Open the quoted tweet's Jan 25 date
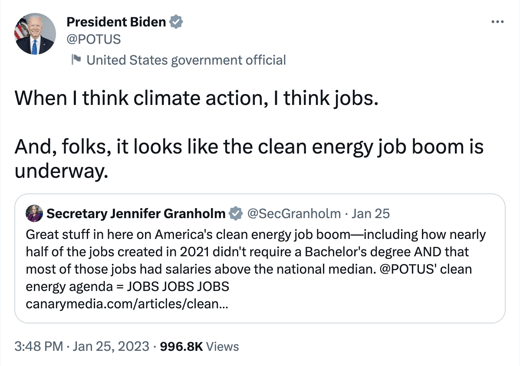 click(371, 213)
